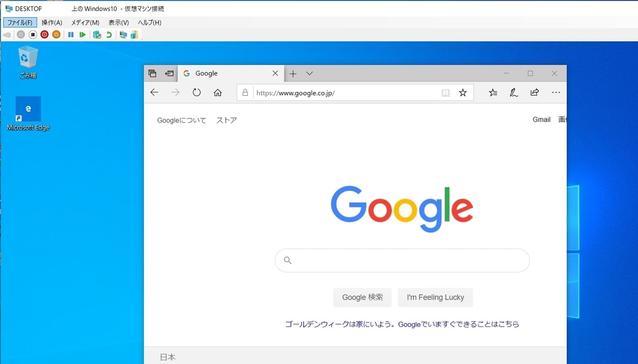
Task: Close the Edge browser window
Action: (554, 73)
